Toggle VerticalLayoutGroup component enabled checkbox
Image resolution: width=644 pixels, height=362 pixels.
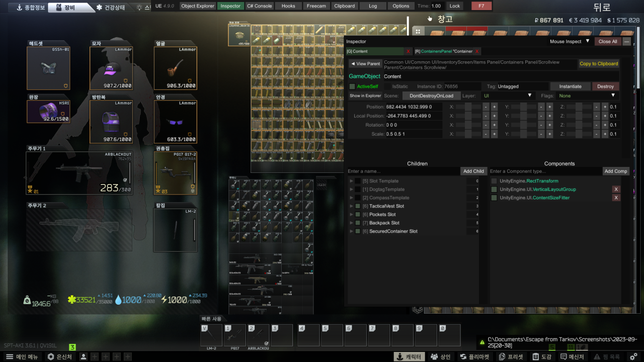(x=494, y=190)
